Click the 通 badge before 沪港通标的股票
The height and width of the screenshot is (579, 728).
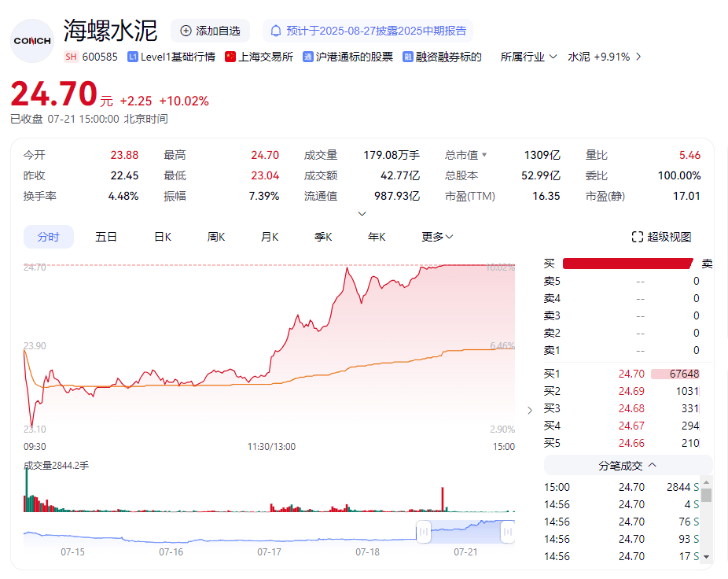[308, 57]
